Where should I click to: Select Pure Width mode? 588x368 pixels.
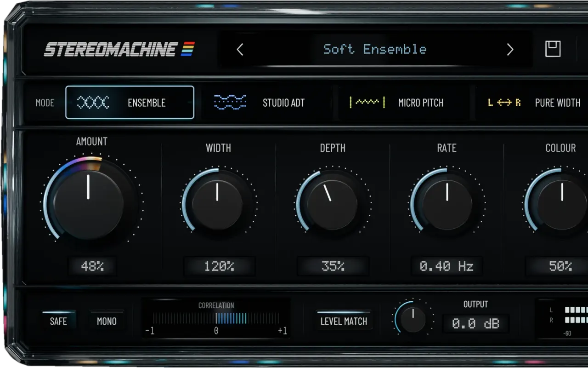point(533,102)
